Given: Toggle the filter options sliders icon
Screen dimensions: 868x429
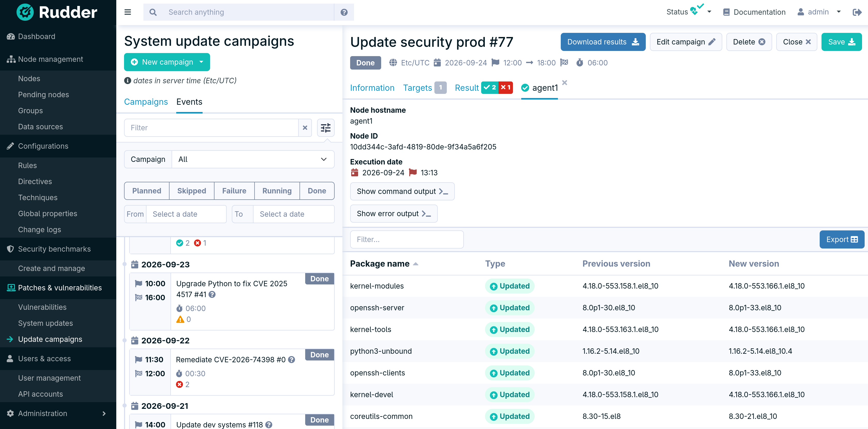Looking at the screenshot, I should point(326,128).
